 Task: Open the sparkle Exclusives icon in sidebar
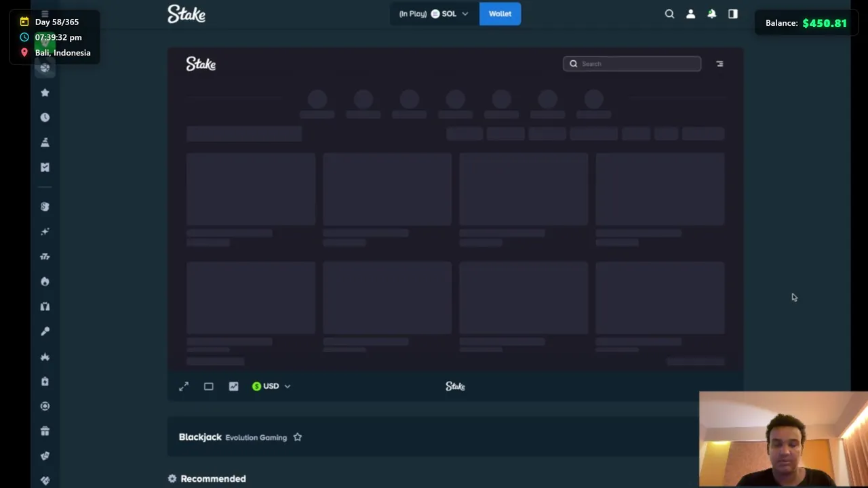[x=45, y=232]
